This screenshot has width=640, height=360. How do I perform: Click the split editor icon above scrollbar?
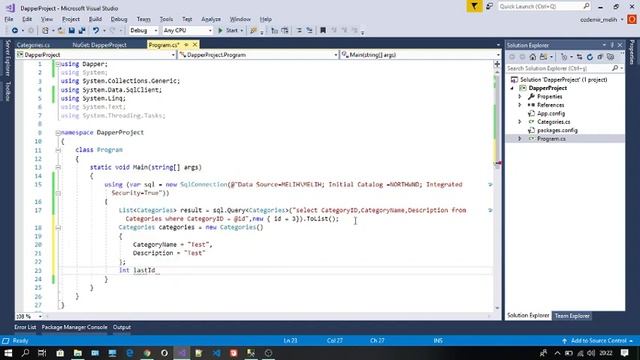497,64
